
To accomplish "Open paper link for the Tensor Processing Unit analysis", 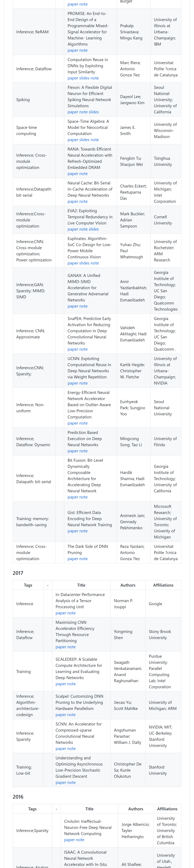I will click(61, 613).
